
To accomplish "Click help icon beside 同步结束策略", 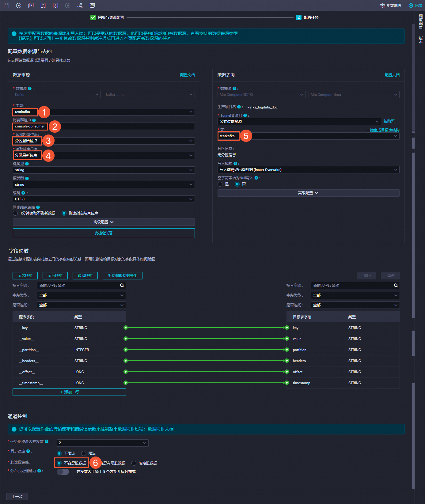I will (38, 207).
